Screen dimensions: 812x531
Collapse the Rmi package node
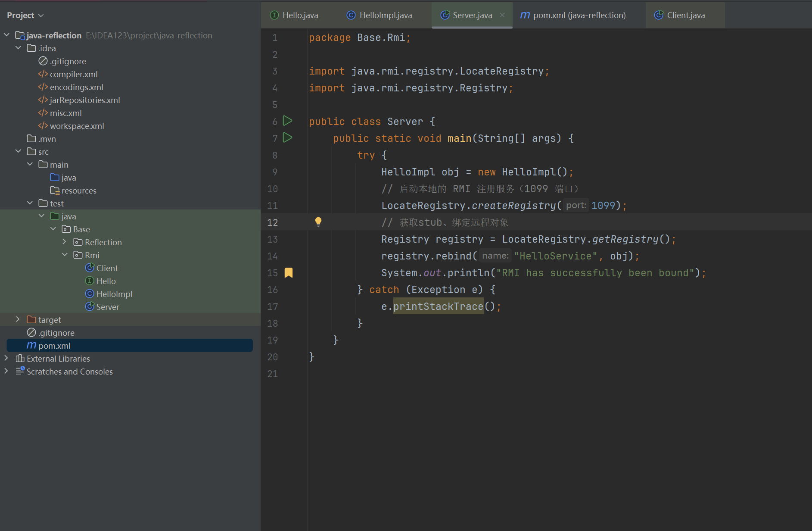pos(65,255)
